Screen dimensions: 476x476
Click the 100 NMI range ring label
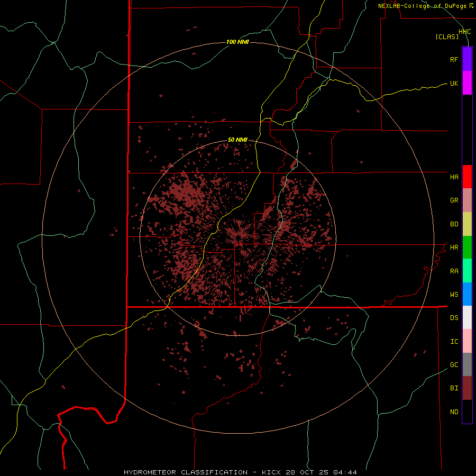coord(237,42)
